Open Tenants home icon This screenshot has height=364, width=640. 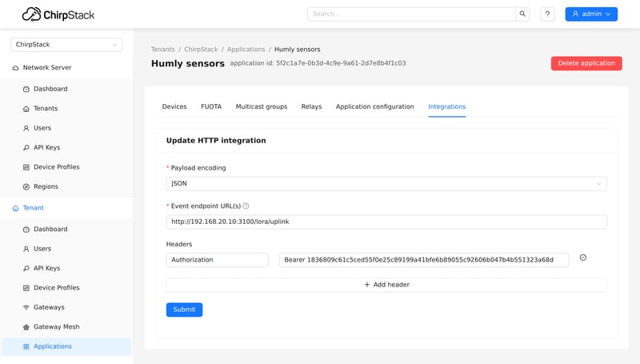pyautogui.click(x=26, y=109)
